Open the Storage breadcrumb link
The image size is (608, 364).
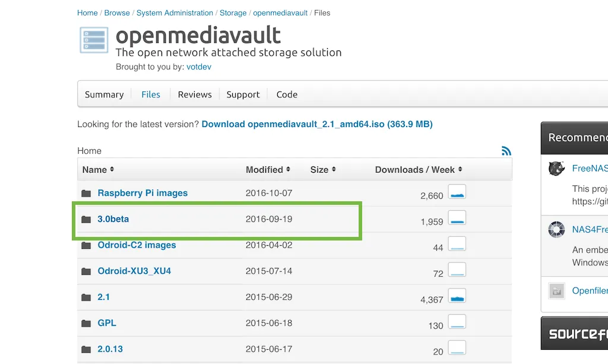(233, 13)
